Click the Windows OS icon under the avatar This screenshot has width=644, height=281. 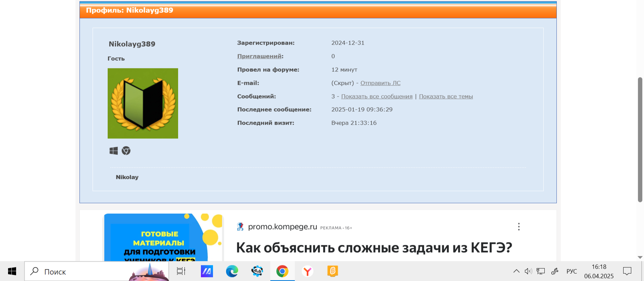pyautogui.click(x=114, y=151)
